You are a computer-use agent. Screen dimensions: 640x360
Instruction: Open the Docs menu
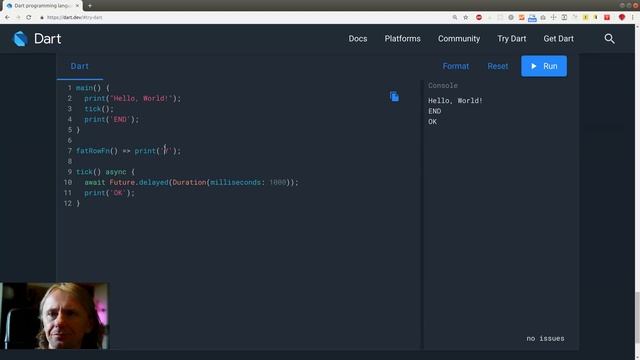tap(358, 39)
